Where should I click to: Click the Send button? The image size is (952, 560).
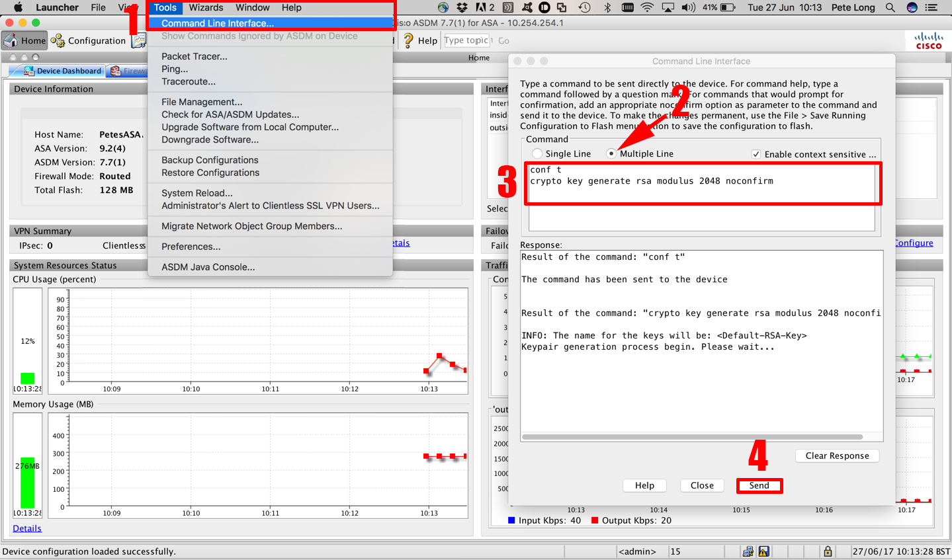pyautogui.click(x=759, y=485)
